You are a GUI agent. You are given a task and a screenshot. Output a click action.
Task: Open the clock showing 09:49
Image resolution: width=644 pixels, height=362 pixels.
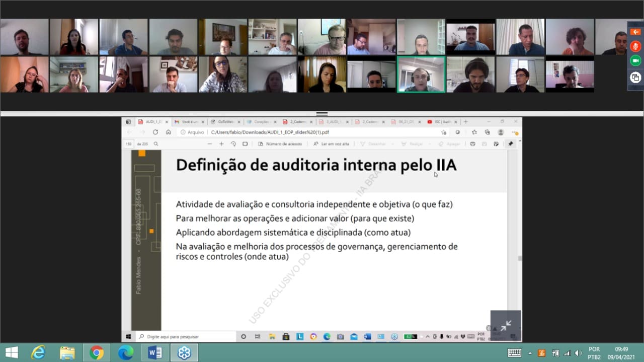pyautogui.click(x=621, y=353)
